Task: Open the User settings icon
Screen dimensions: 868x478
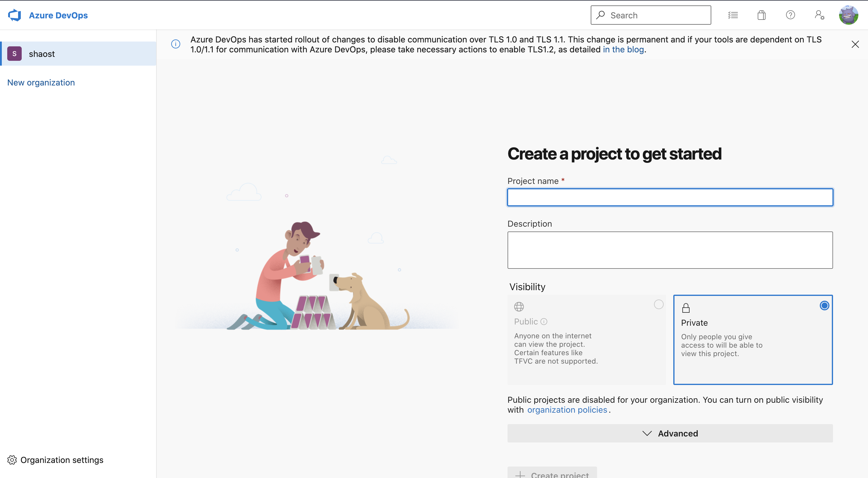Action: 819,15
